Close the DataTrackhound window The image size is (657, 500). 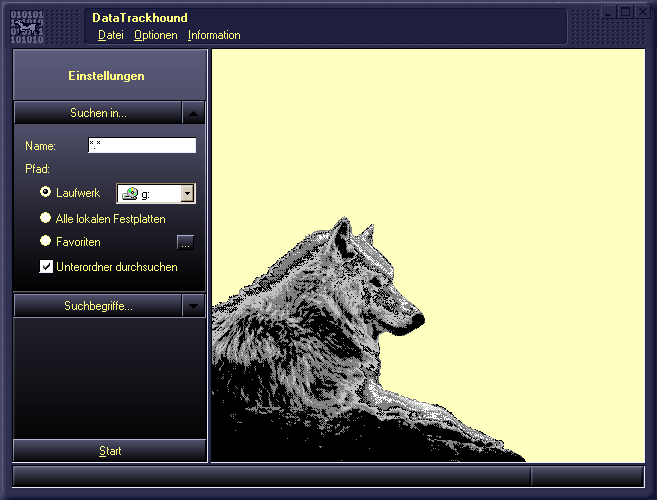click(x=641, y=12)
